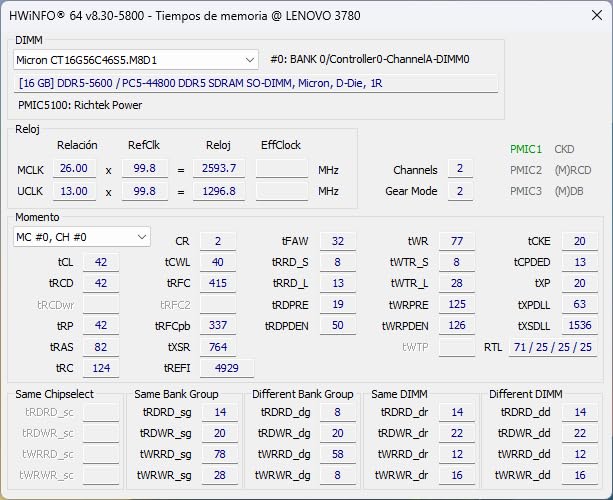Click the tFAW value 32

(x=338, y=241)
